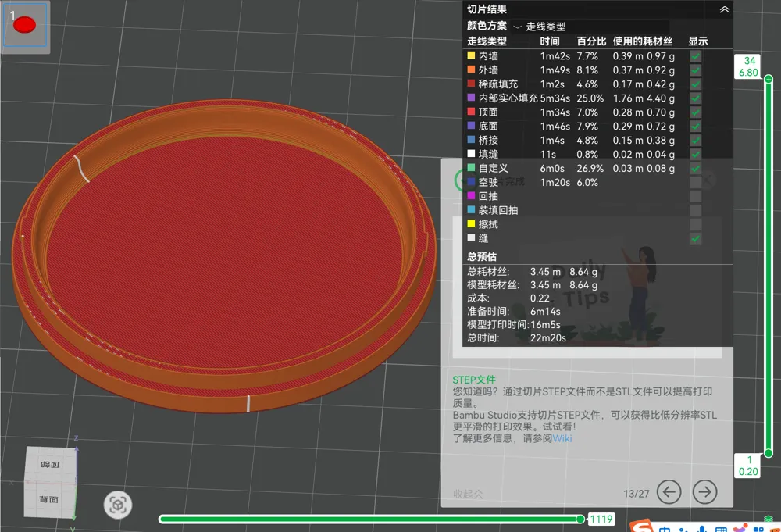
Task: Click the 使用的耗材丝 column header
Action: pyautogui.click(x=643, y=41)
